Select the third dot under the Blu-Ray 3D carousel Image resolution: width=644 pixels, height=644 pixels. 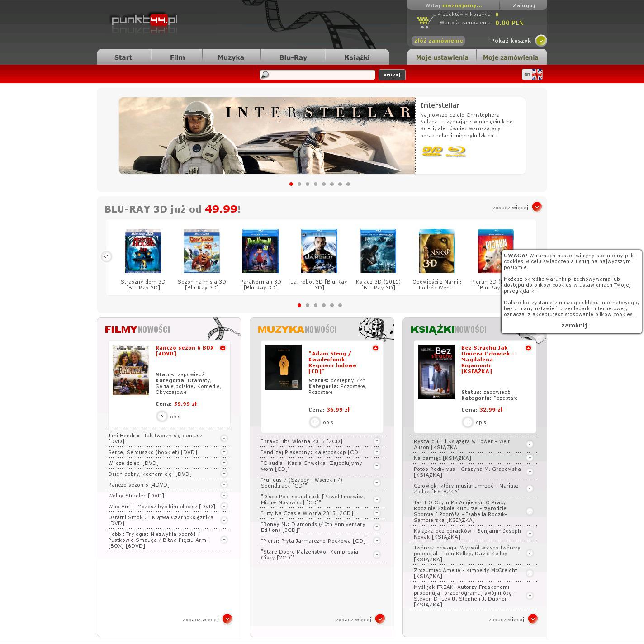[x=316, y=305]
